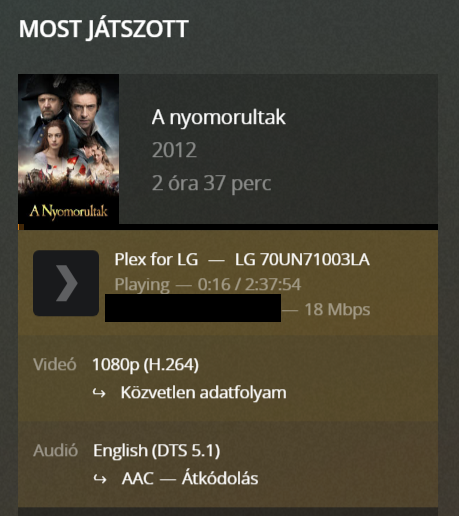Click LG 70UN71003LA device name
459x516 pixels.
click(x=302, y=259)
